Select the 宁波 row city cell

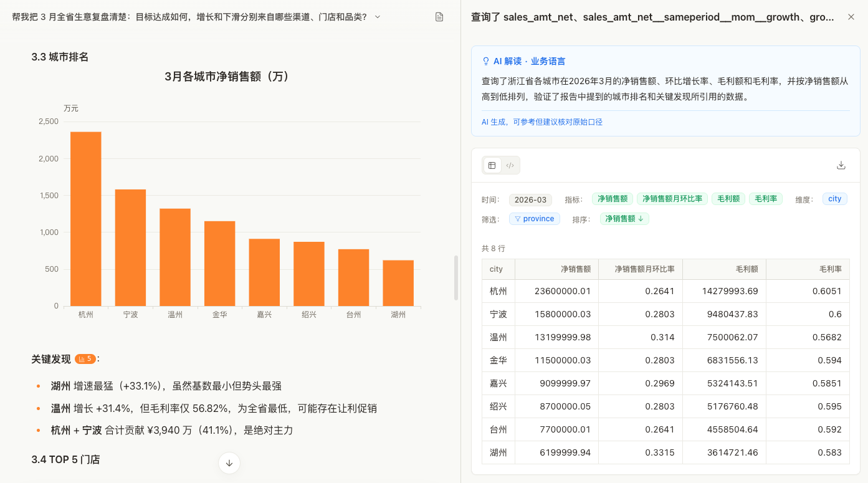[x=498, y=314]
